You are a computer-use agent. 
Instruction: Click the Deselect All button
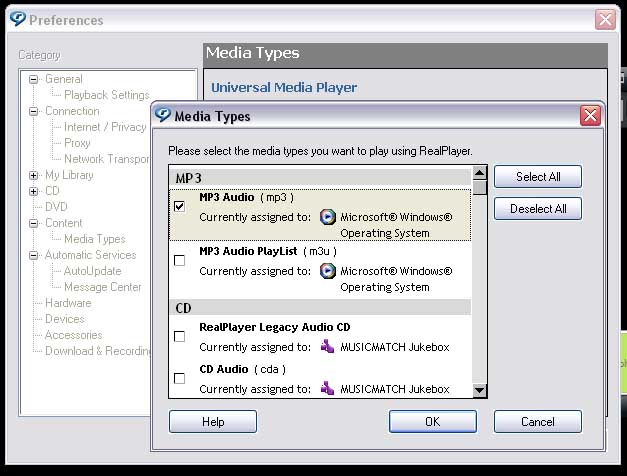(x=538, y=208)
